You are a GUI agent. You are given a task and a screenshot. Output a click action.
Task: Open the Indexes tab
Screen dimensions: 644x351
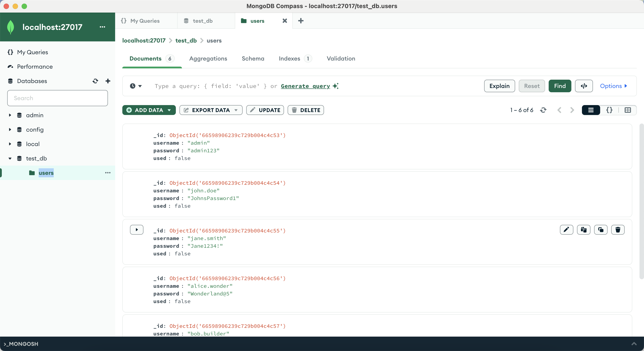(295, 58)
